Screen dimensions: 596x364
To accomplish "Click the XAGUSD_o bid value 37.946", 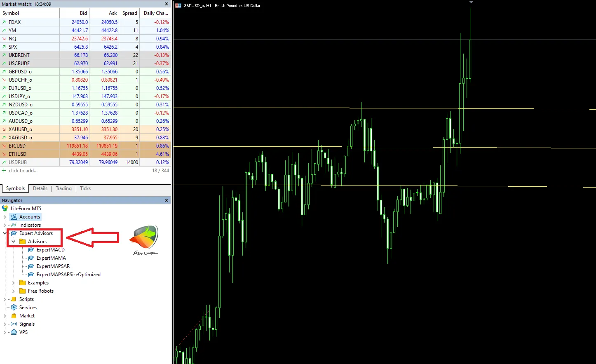I will click(81, 138).
